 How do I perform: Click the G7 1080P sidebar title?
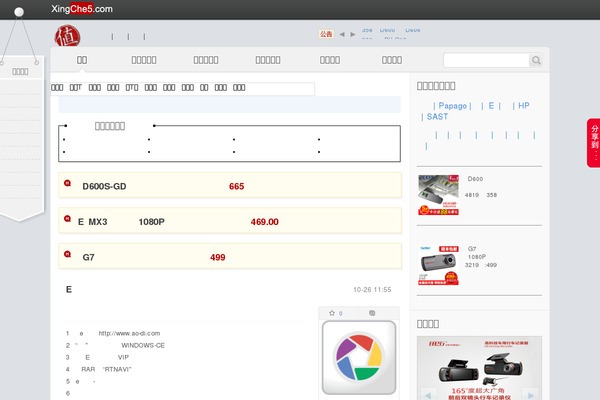tap(477, 253)
